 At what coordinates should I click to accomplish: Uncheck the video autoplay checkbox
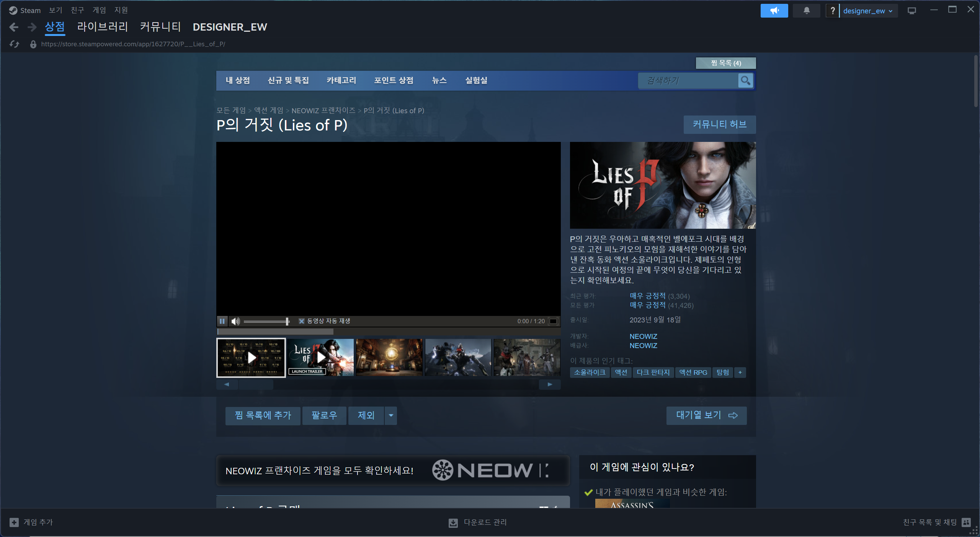[x=301, y=321]
